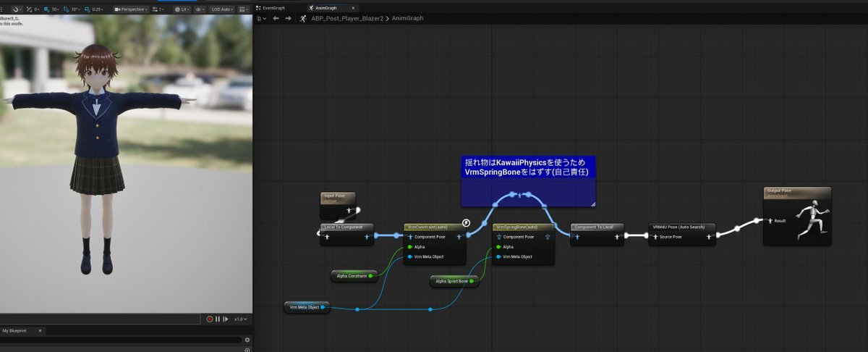868x352 pixels.
Task: Step forward one frame in preview
Action: coord(225,319)
